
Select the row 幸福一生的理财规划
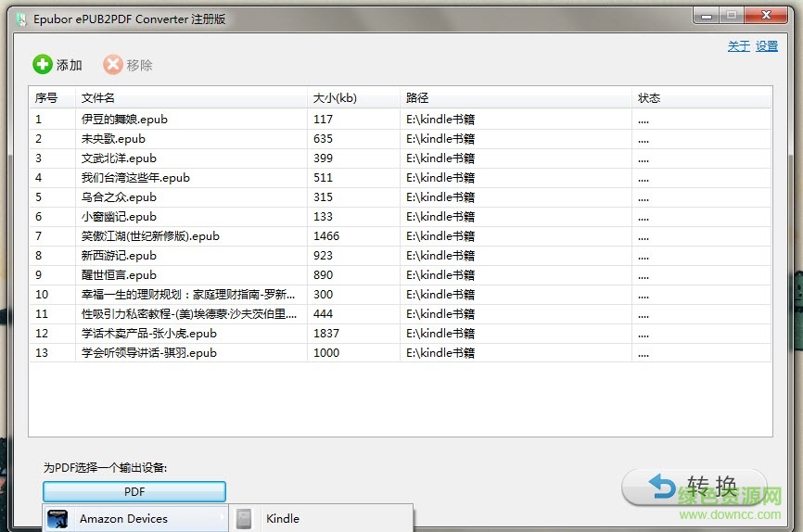pyautogui.click(x=400, y=295)
